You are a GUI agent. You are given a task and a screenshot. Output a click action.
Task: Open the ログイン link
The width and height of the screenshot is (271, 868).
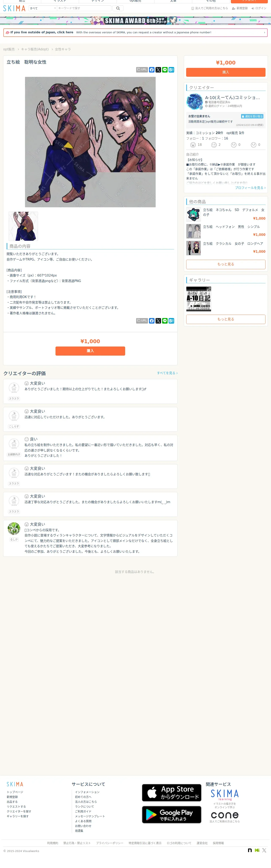[x=259, y=8]
